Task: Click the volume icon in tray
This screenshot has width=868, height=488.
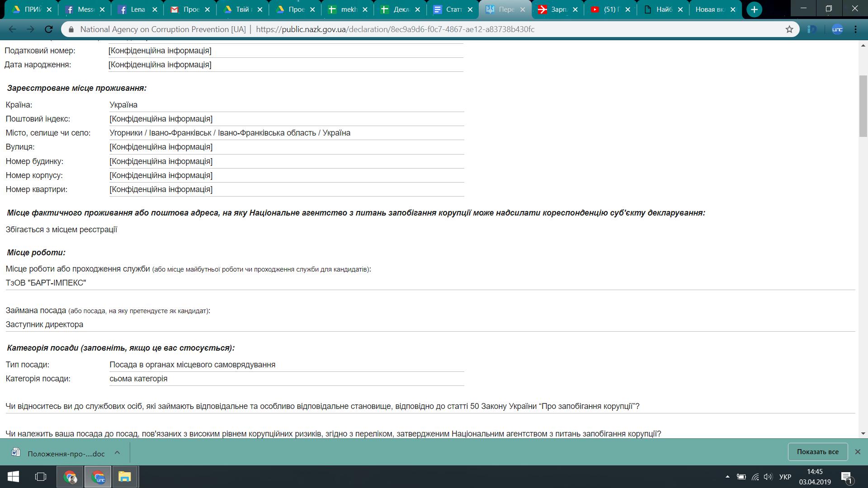Action: [x=768, y=477]
